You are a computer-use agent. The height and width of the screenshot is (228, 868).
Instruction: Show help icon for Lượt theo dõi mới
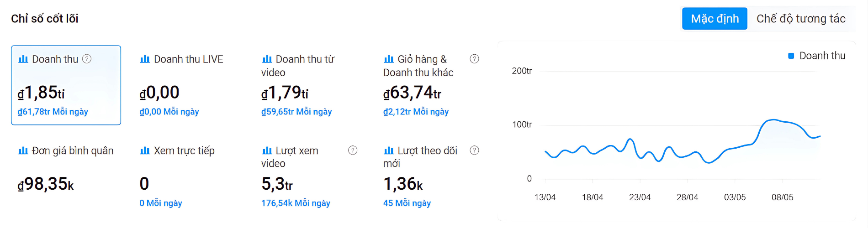pyautogui.click(x=475, y=150)
